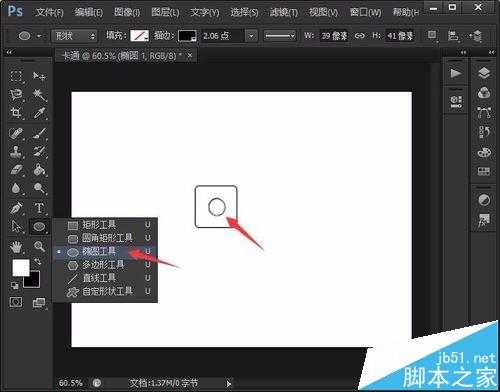Select the Horizontal Type tool
Viewport: 500px width, 392px height.
tap(39, 208)
